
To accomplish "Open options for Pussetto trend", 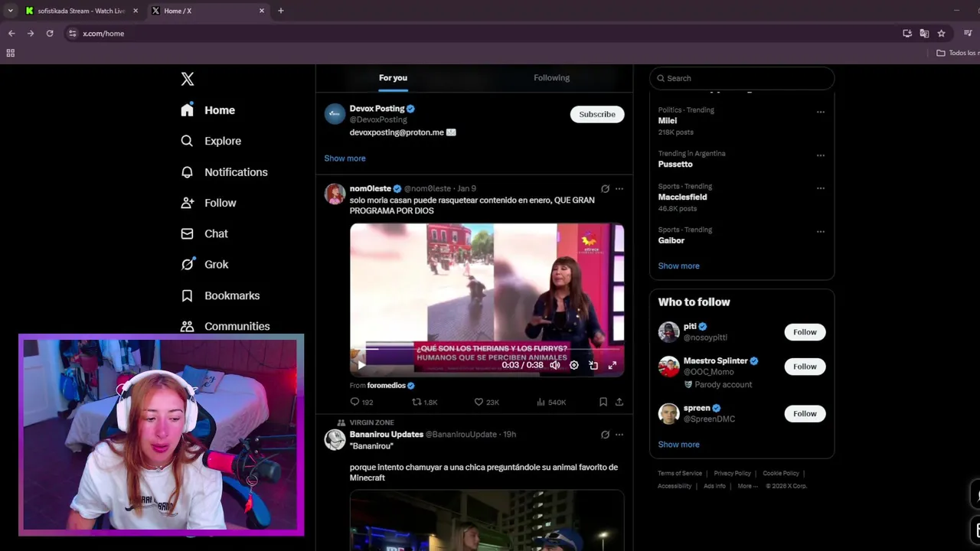I will pyautogui.click(x=820, y=155).
